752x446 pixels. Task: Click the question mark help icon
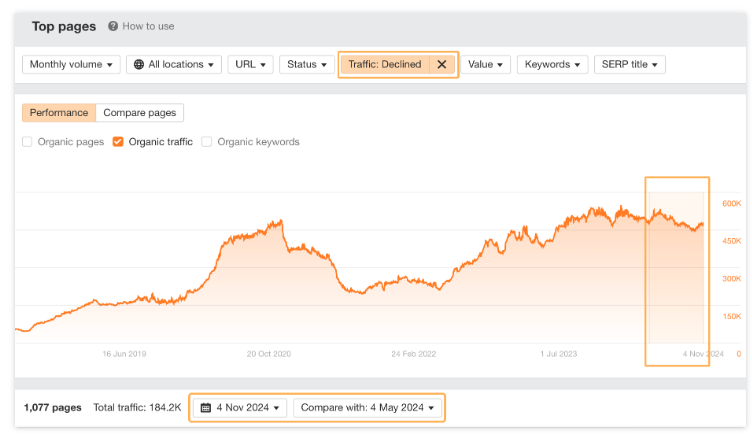113,26
